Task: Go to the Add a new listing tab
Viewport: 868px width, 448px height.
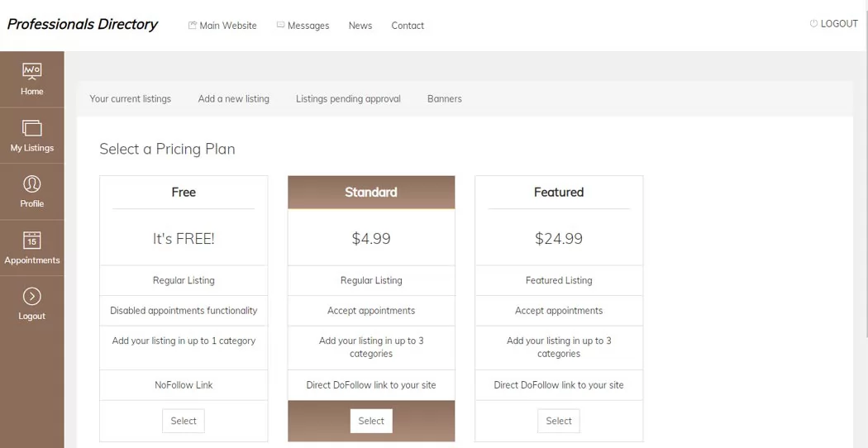Action: [x=234, y=98]
